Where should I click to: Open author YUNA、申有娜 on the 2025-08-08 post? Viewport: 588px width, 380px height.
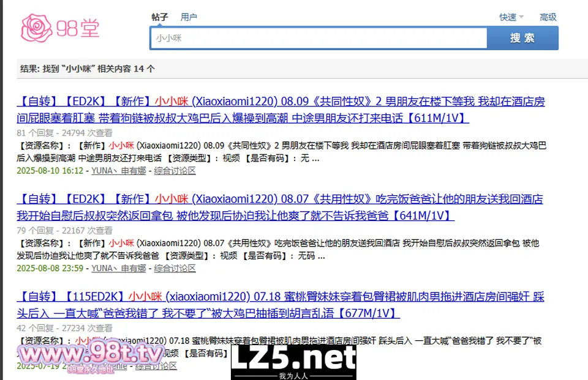point(118,268)
